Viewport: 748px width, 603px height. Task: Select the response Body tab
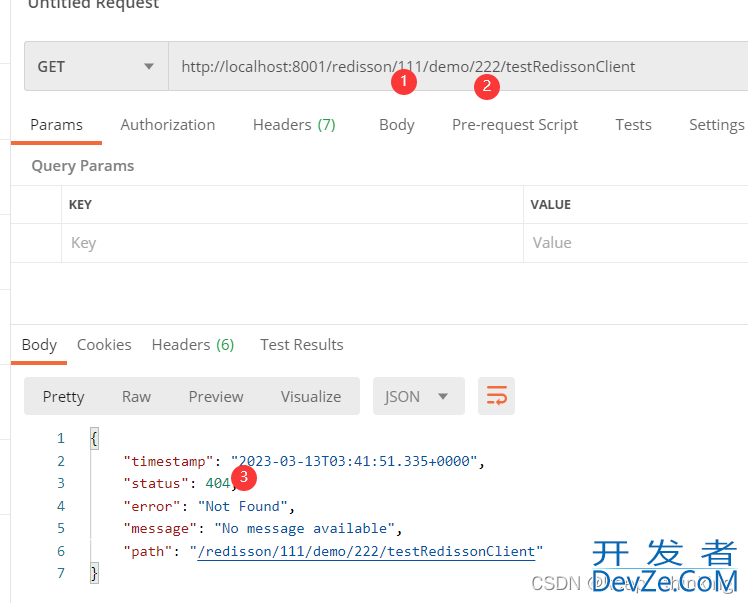click(x=39, y=345)
